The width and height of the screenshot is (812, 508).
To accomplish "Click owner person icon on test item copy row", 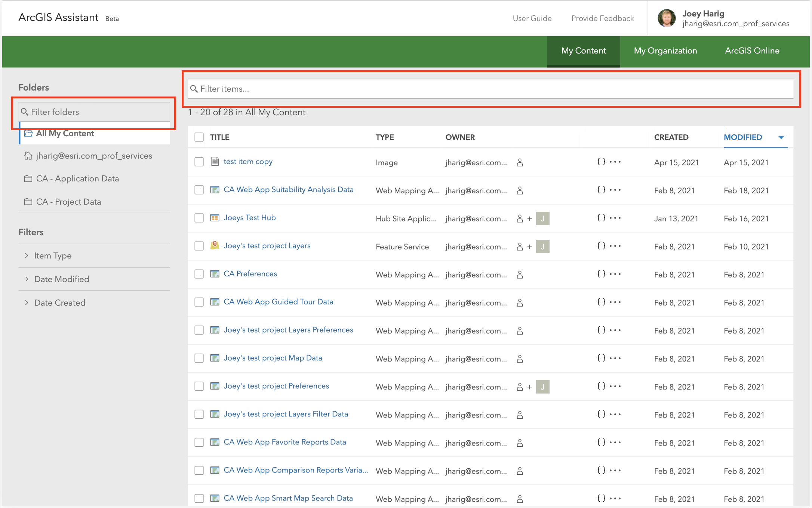I will [520, 162].
